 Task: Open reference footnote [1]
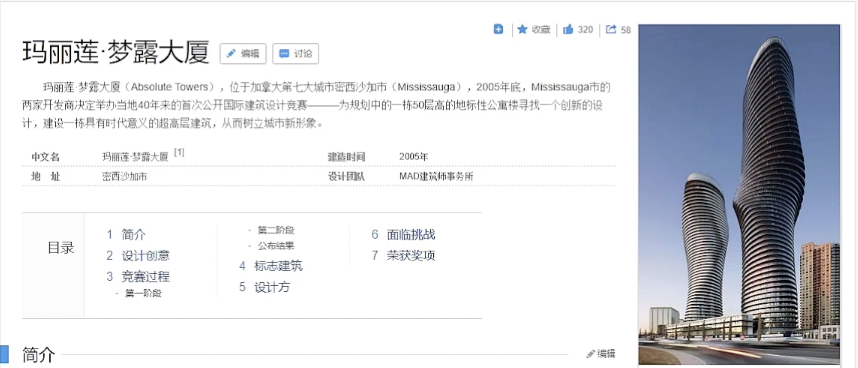click(179, 153)
